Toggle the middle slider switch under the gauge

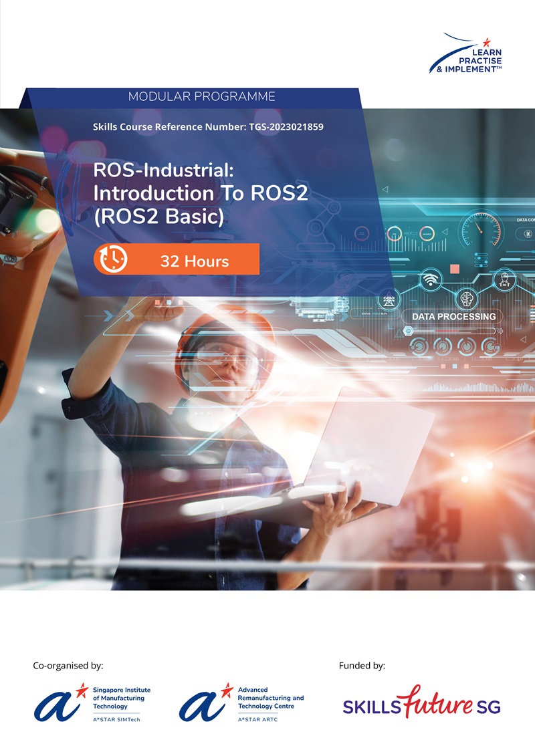pos(479,259)
